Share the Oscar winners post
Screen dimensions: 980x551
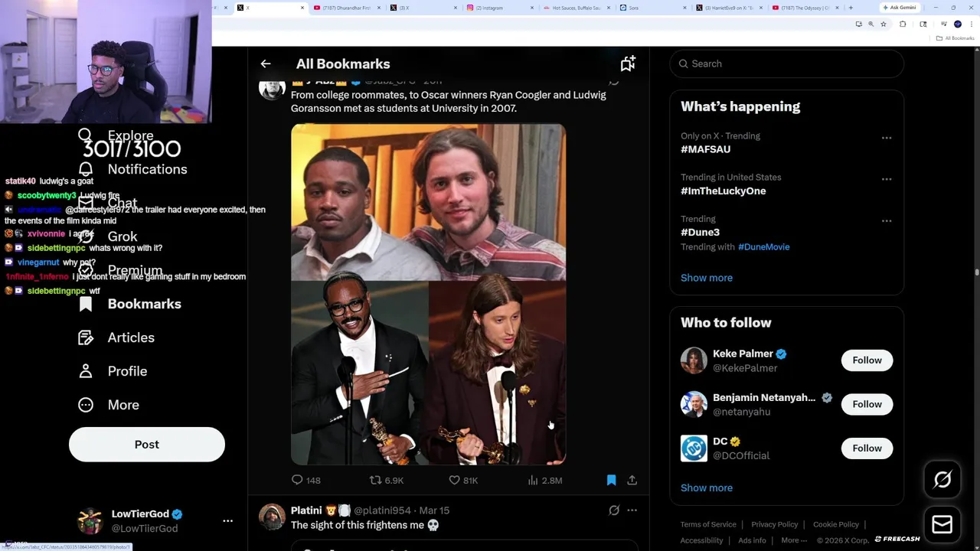coord(632,481)
